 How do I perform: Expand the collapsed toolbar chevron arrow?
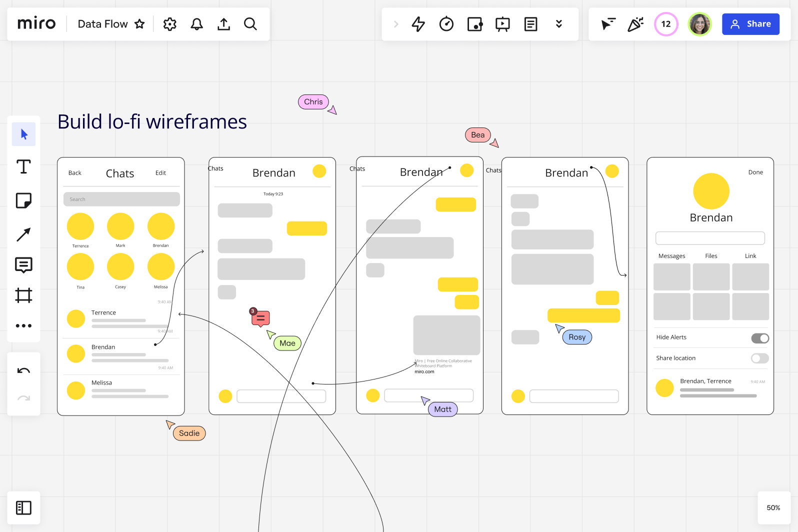tap(396, 24)
